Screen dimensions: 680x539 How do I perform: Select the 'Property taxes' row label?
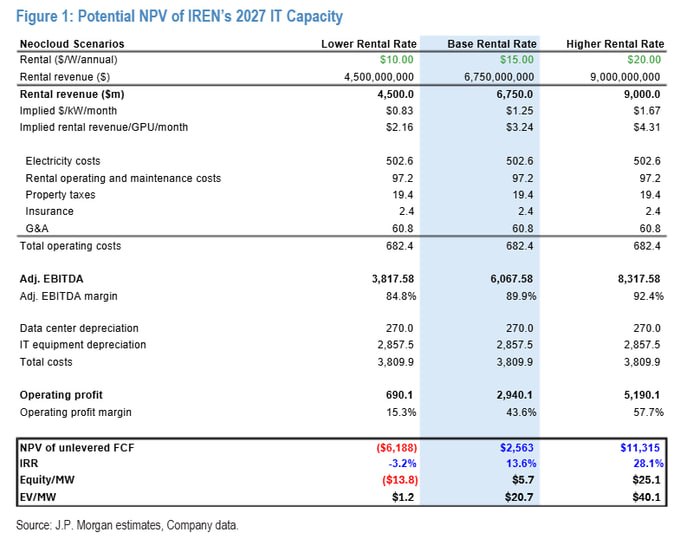pyautogui.click(x=60, y=195)
